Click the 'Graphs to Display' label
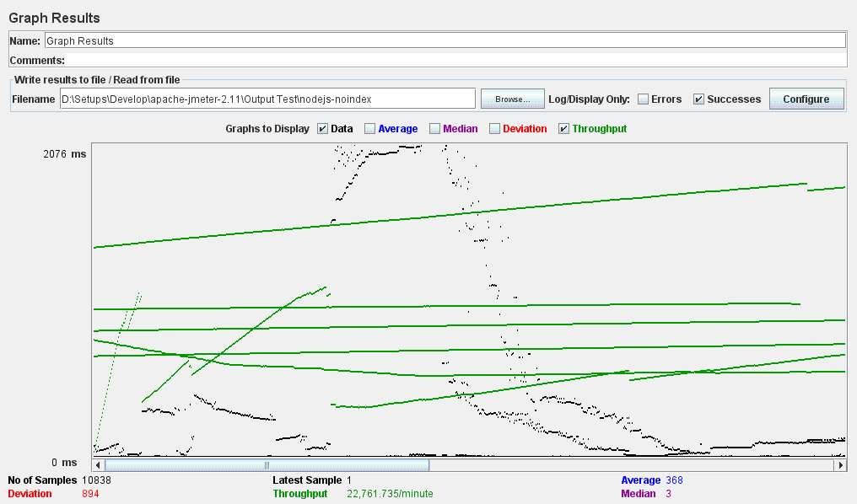Viewport: 857px width, 504px height. 267,129
